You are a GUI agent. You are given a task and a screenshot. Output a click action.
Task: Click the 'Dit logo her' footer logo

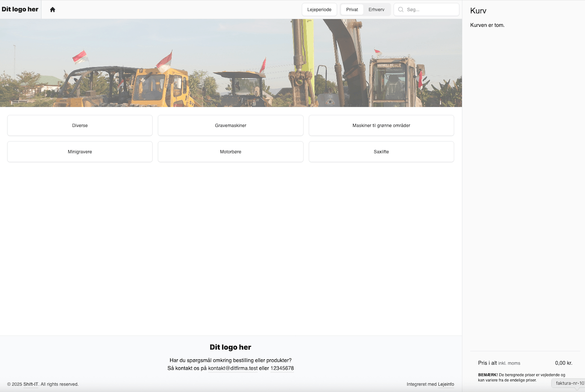tap(230, 347)
